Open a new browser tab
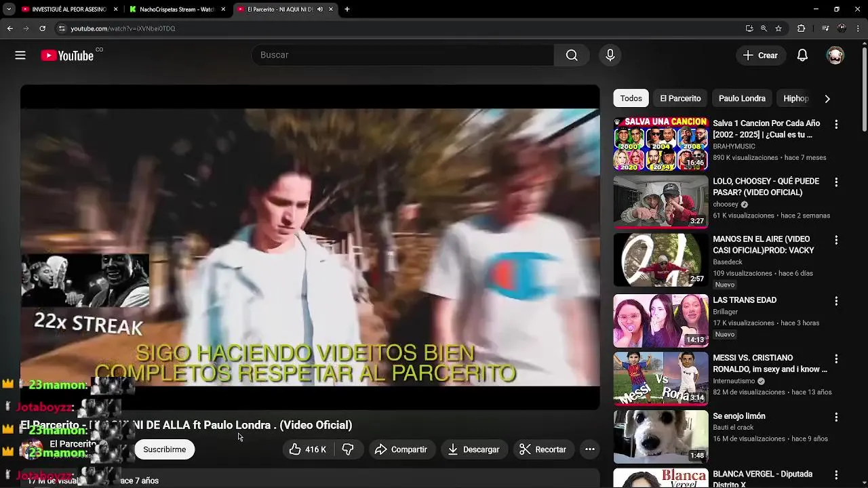The width and height of the screenshot is (868, 488). (347, 9)
